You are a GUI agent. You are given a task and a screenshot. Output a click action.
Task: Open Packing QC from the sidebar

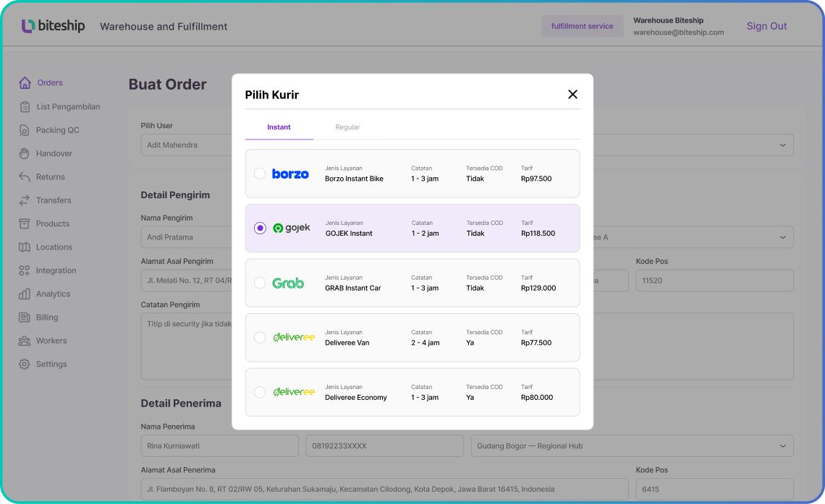[25, 129]
